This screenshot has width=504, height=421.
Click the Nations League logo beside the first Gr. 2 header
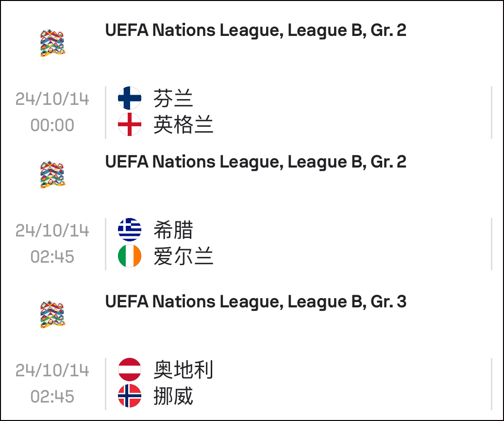click(53, 43)
